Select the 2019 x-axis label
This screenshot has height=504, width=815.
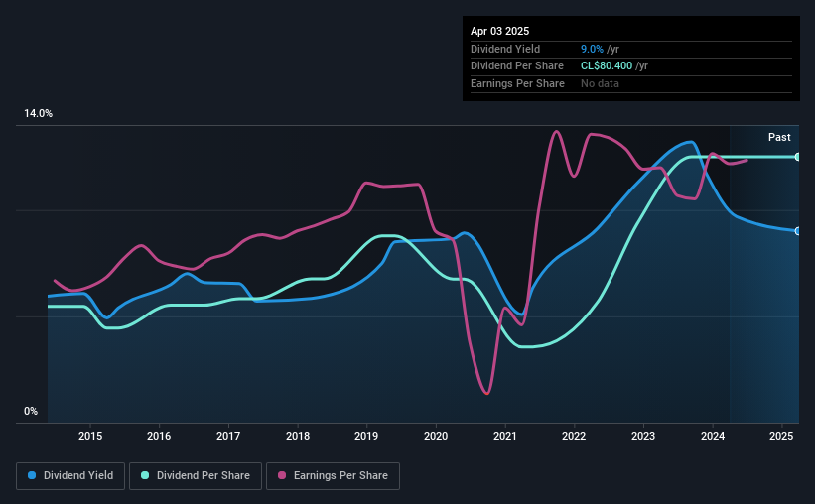[366, 436]
